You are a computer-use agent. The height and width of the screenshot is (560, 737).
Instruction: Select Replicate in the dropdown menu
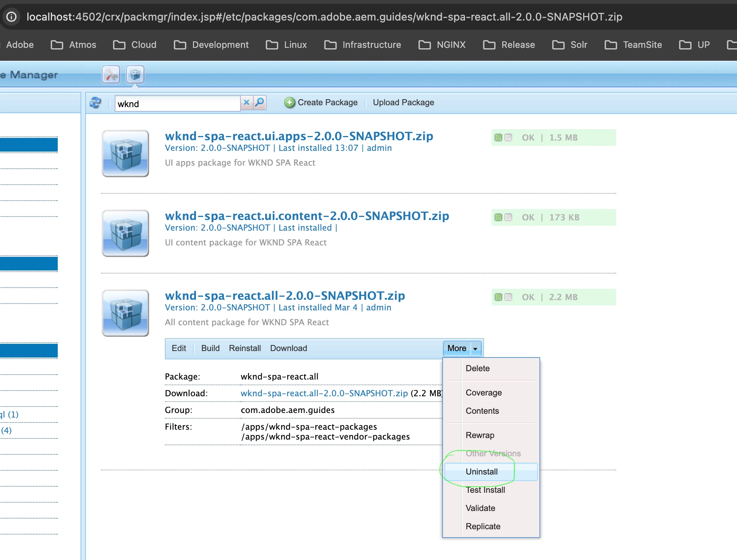tap(483, 526)
